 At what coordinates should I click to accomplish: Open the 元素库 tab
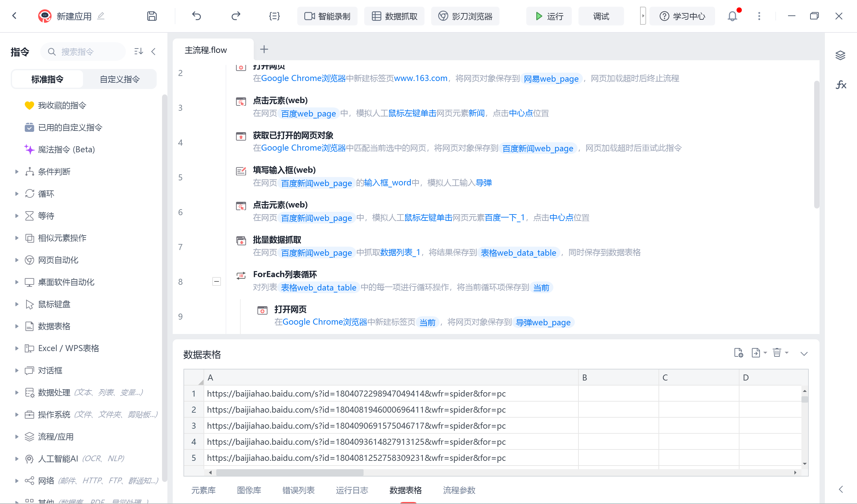pos(203,490)
